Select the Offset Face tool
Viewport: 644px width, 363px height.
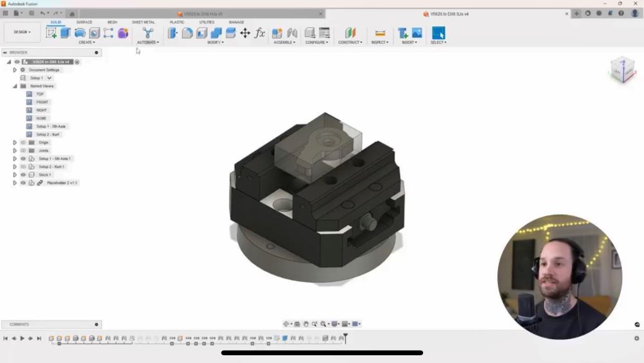tap(231, 33)
